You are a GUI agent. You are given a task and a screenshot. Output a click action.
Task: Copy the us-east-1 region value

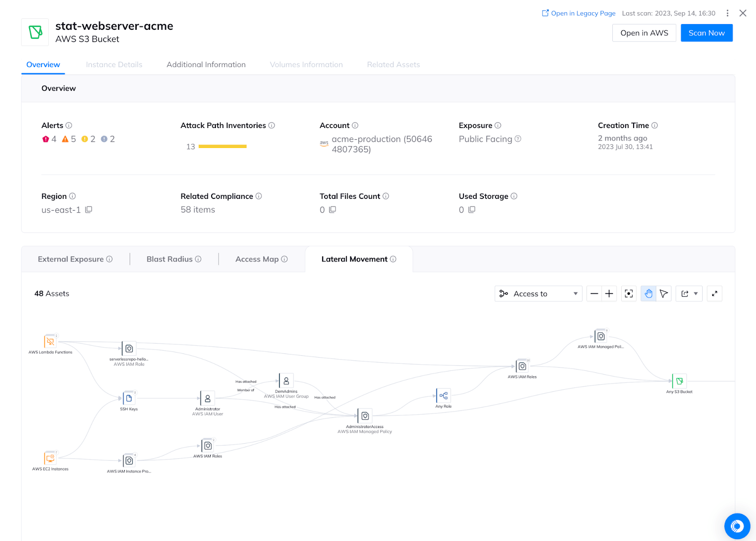[88, 210]
